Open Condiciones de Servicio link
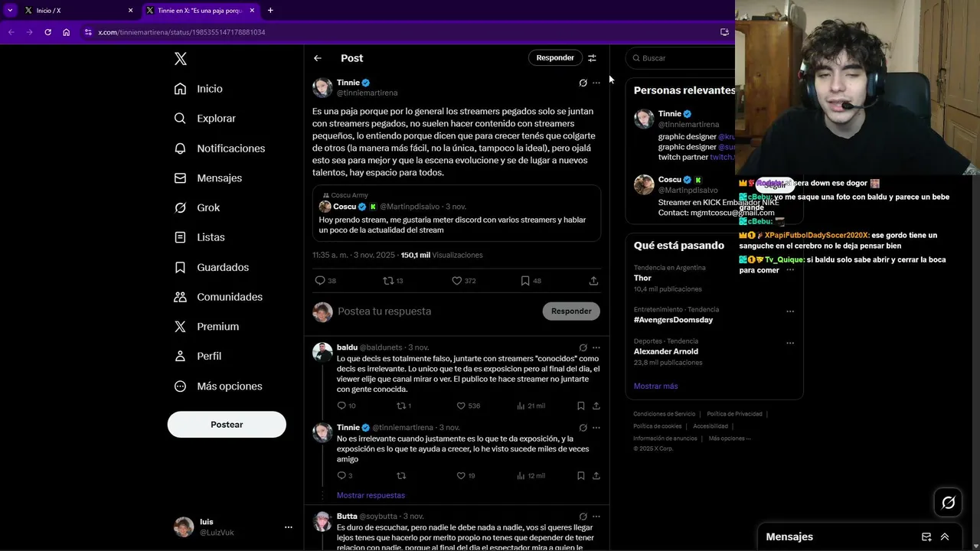Viewport: 980px width, 551px height. coord(665,414)
